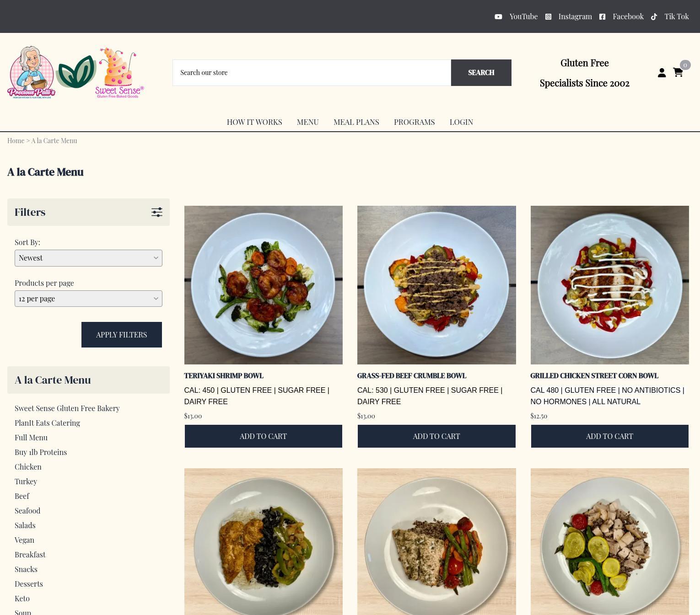Open the Sort By Newest dropdown
The width and height of the screenshot is (700, 615).
pos(88,258)
